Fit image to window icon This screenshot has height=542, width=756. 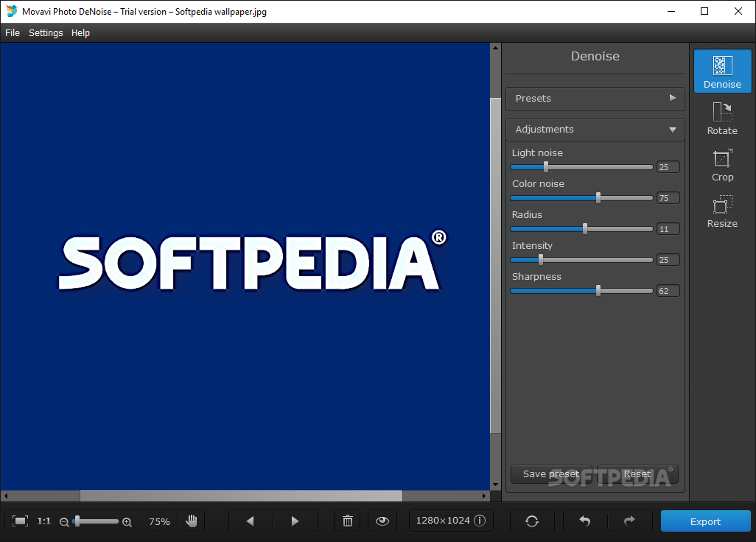[20, 521]
